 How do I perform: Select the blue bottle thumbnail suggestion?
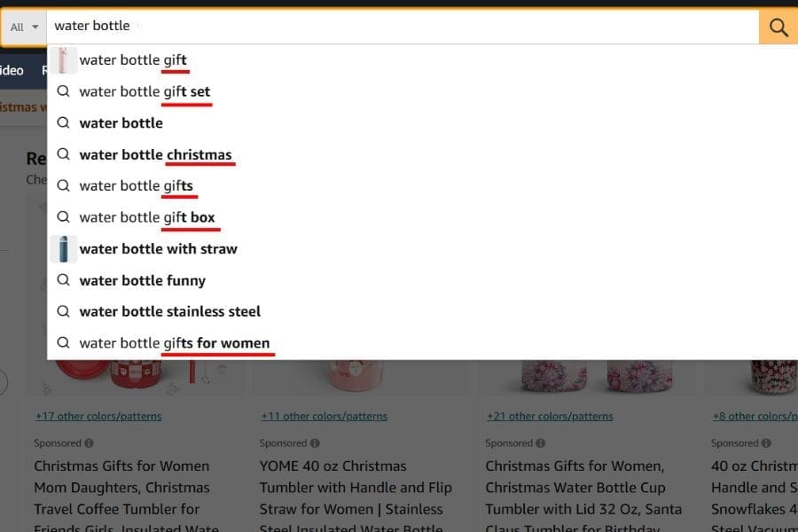point(63,249)
